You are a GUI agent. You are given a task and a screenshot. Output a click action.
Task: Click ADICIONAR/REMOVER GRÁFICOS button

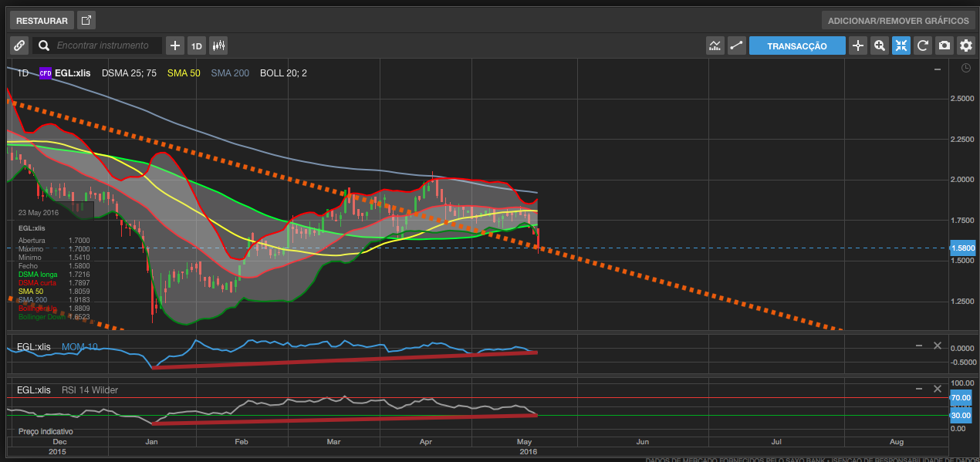(898, 20)
